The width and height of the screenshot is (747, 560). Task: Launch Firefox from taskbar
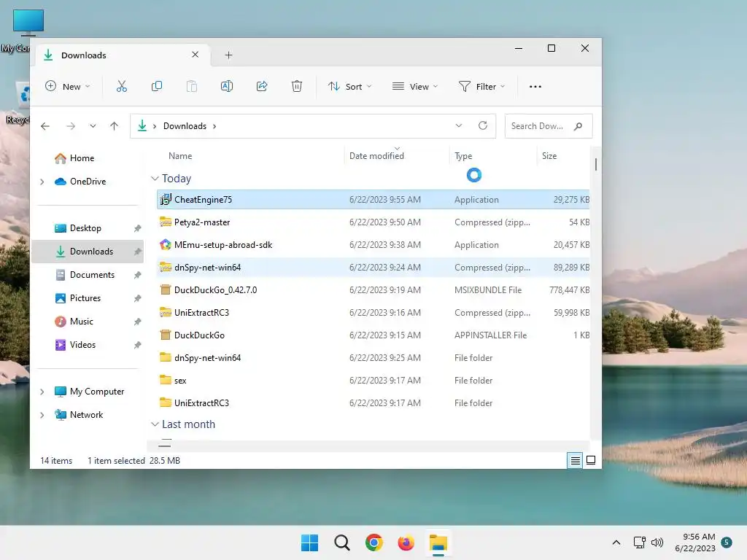[x=406, y=542]
